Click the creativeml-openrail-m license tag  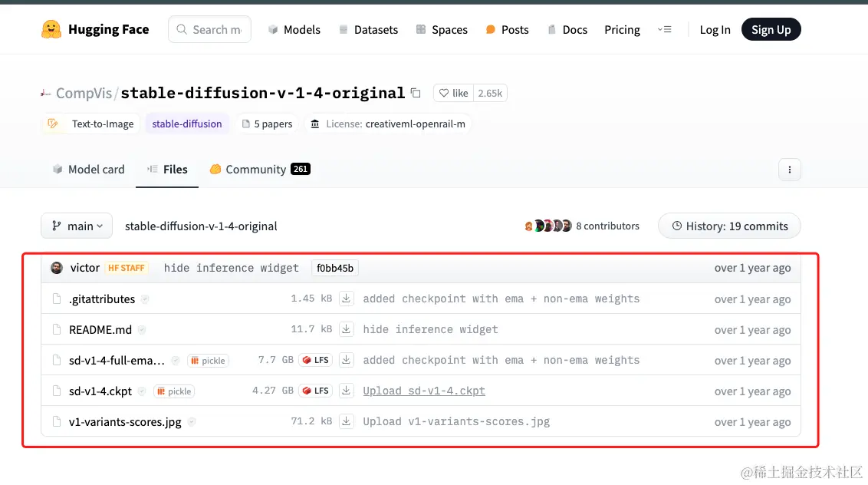387,124
